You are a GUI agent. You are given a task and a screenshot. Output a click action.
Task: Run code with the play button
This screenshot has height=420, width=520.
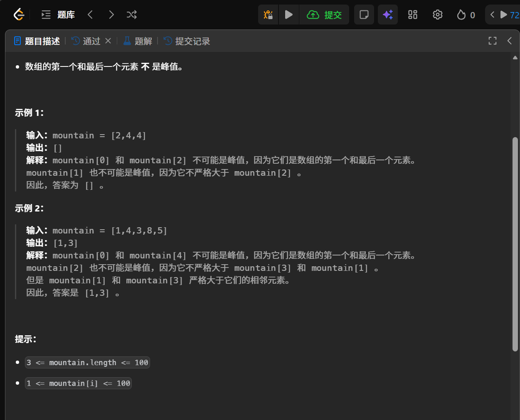tap(288, 15)
